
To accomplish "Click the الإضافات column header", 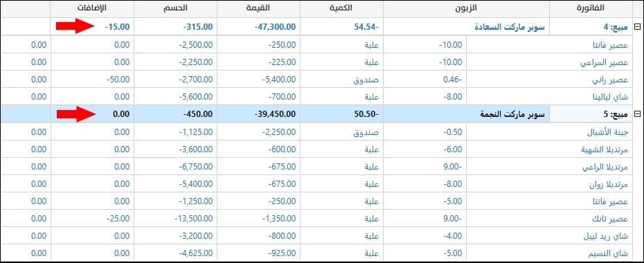I will point(92,8).
